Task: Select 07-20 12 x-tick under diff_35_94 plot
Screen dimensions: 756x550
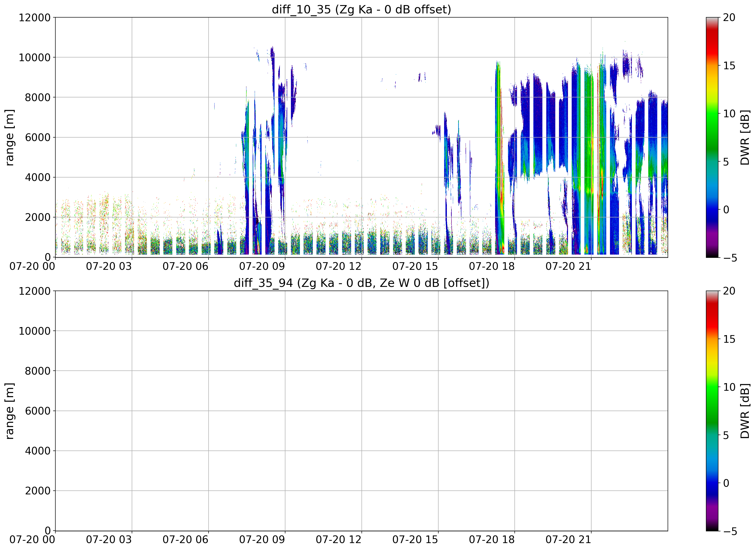Action: tap(339, 540)
